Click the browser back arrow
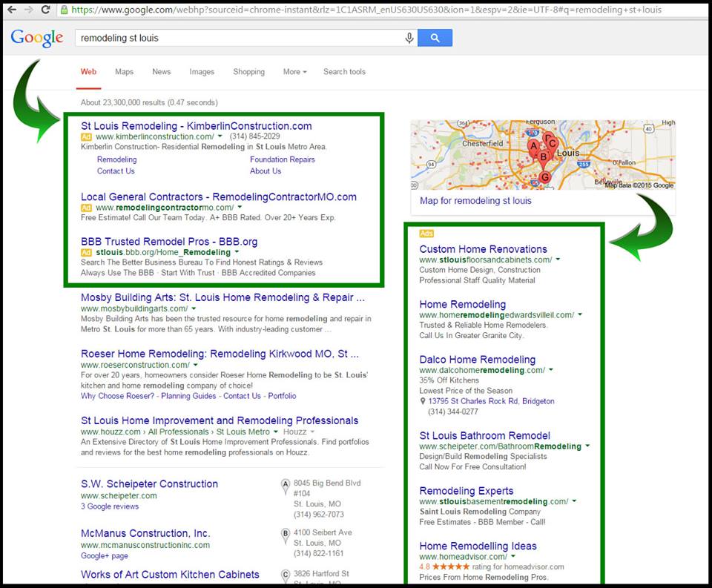Image resolution: width=712 pixels, height=588 pixels. pyautogui.click(x=11, y=10)
